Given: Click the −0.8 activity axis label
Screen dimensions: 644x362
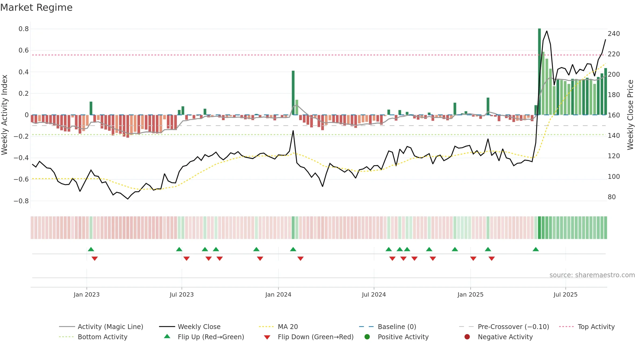Looking at the screenshot, I should point(21,201).
